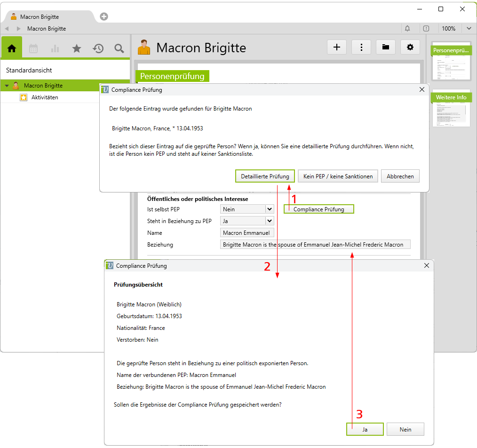The width and height of the screenshot is (477, 448).
Task: Confirm saving results with Ja
Action: pos(365,430)
